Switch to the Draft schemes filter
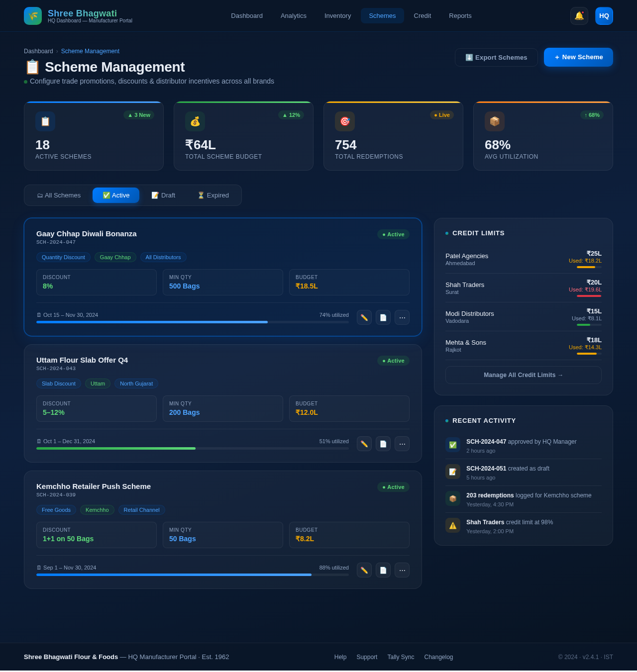This screenshot has width=637, height=672. 163,195
